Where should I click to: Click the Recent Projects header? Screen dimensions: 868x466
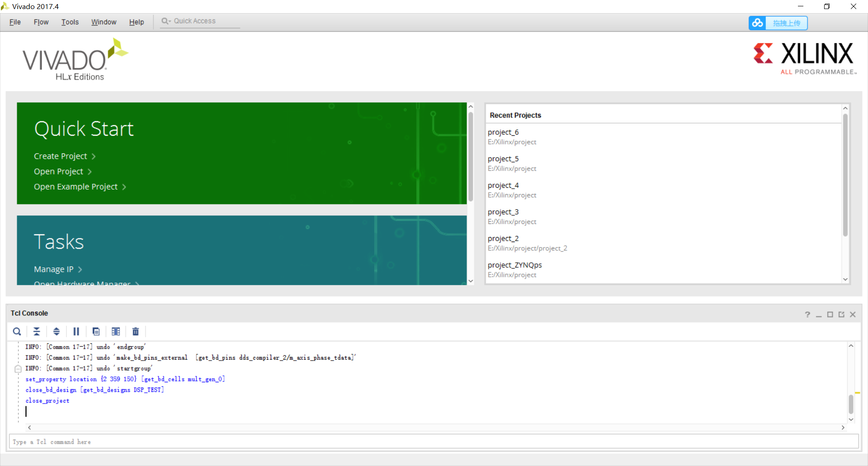[515, 115]
